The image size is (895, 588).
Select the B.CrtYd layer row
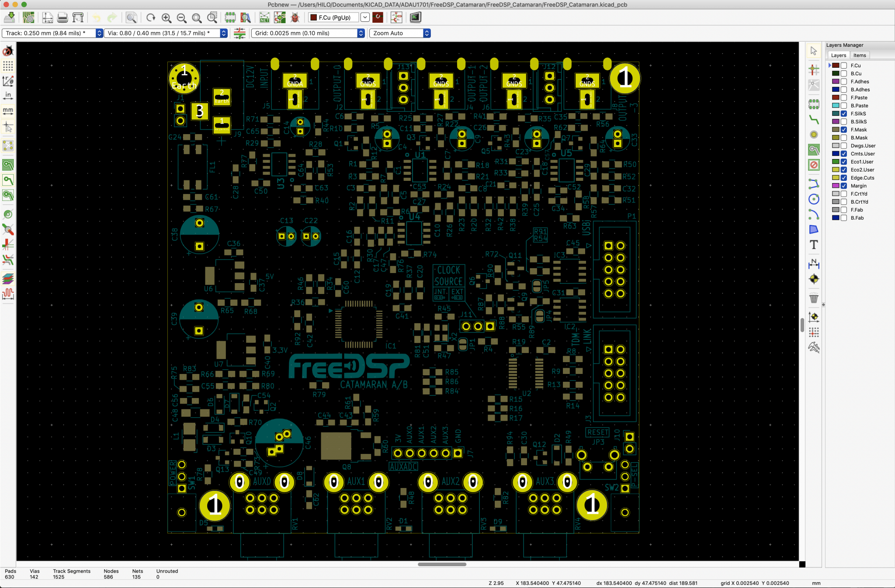(859, 202)
